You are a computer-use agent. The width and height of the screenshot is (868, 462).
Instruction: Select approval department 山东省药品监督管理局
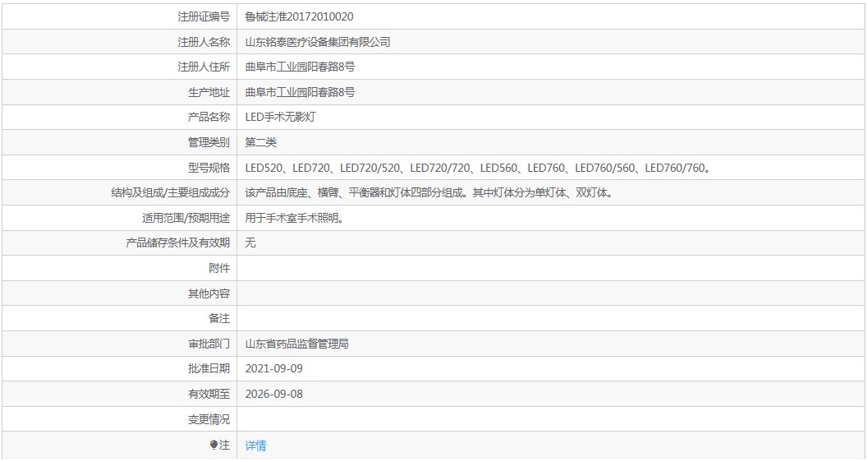[296, 344]
